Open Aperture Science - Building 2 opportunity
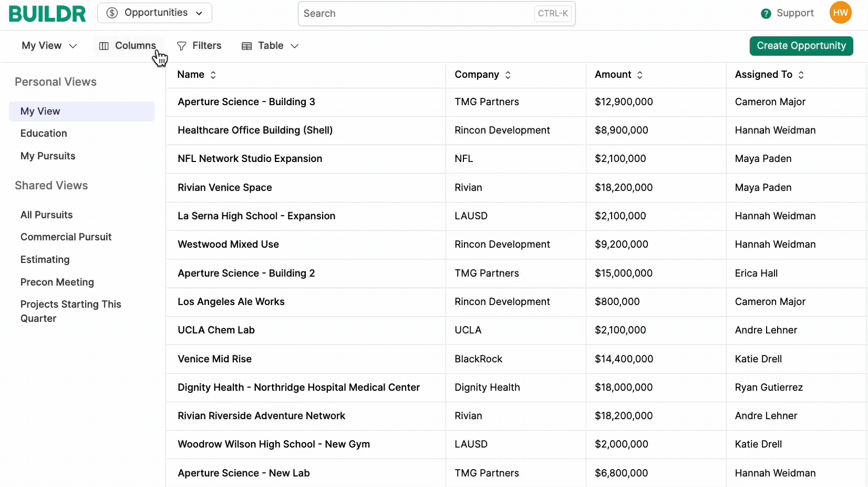Viewport: 868px width, 487px height. click(x=246, y=273)
